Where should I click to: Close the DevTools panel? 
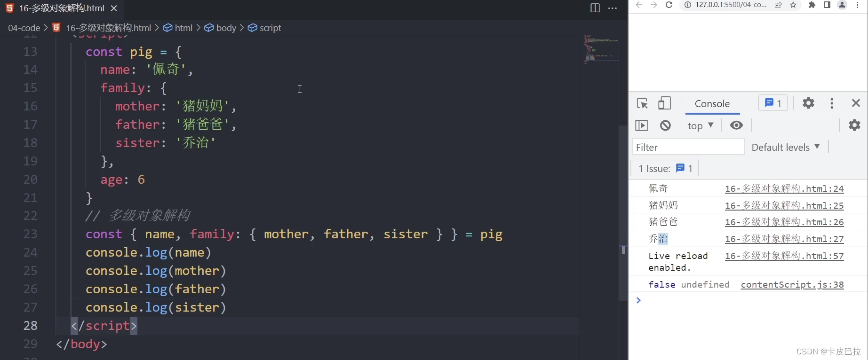click(856, 103)
